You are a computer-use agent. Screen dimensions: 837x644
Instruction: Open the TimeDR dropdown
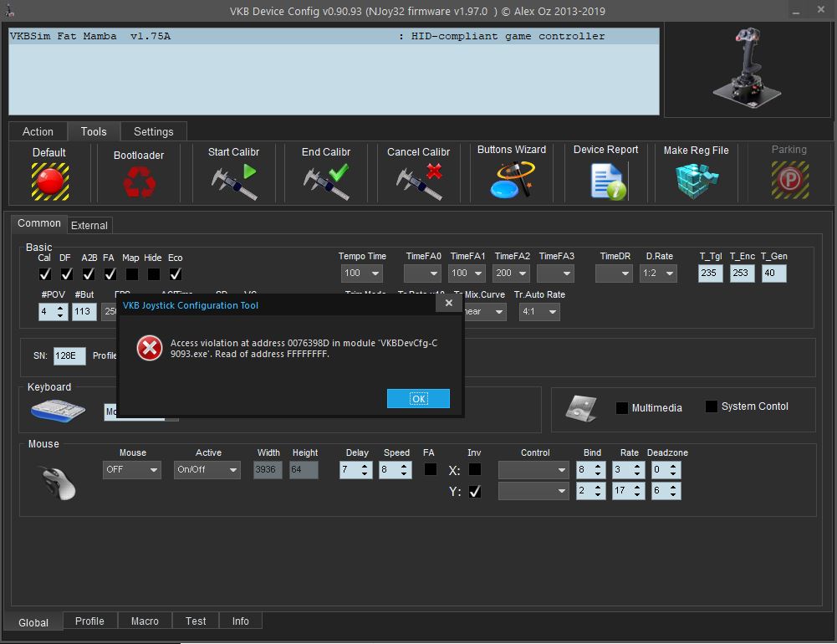click(614, 273)
